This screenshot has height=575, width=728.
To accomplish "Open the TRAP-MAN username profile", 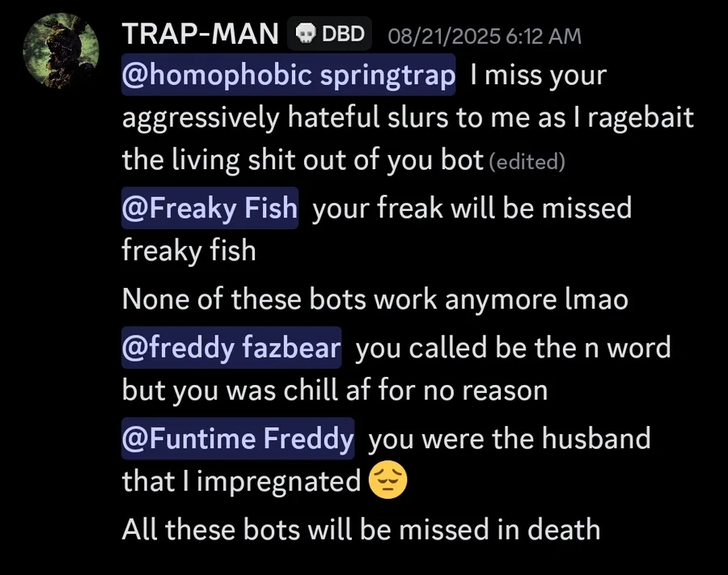I will 200,35.
